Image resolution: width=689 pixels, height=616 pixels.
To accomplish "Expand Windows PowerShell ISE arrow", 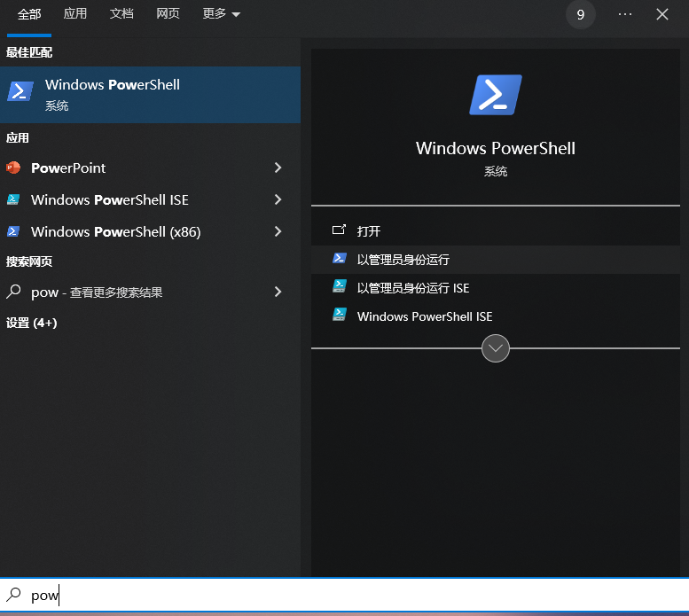I will coord(278,199).
